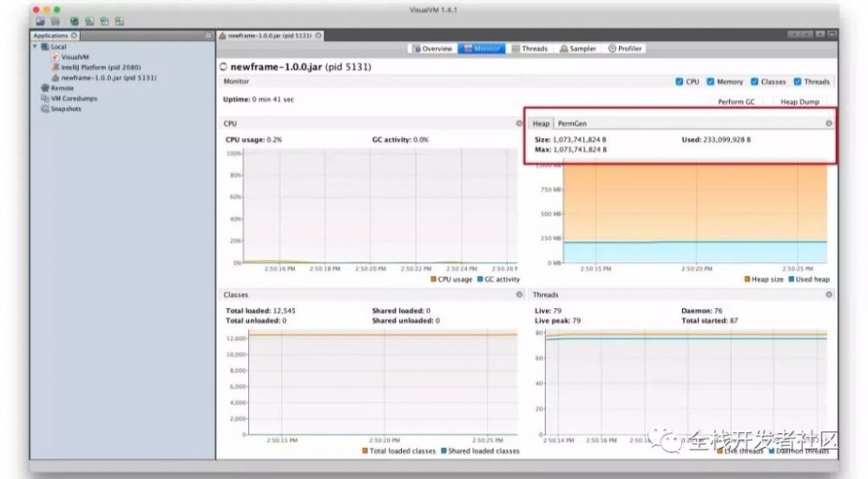Uncheck the Threads checkbox in the Monitor bar
The height and width of the screenshot is (479, 868).
pos(797,82)
